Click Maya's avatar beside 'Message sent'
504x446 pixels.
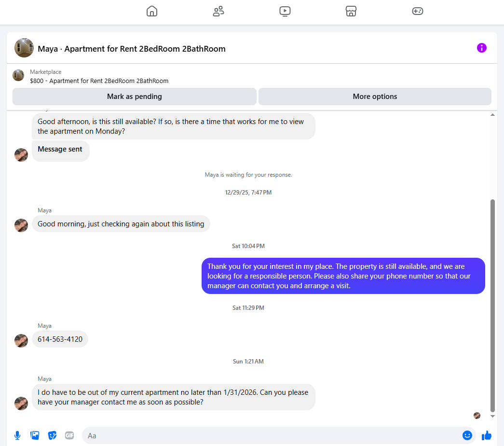(21, 155)
